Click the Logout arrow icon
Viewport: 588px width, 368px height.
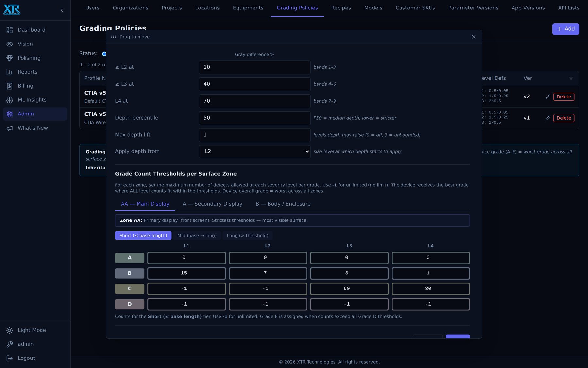[x=9, y=359]
